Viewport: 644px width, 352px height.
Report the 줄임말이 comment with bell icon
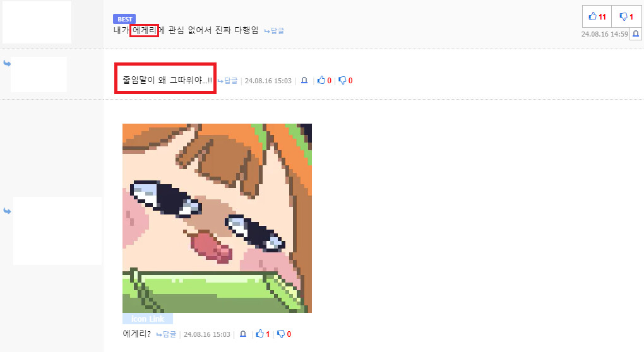point(304,80)
